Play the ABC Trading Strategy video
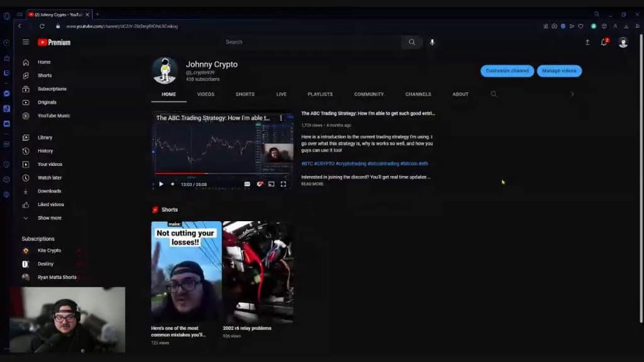Screen dimensions: 644x362 point(161,184)
